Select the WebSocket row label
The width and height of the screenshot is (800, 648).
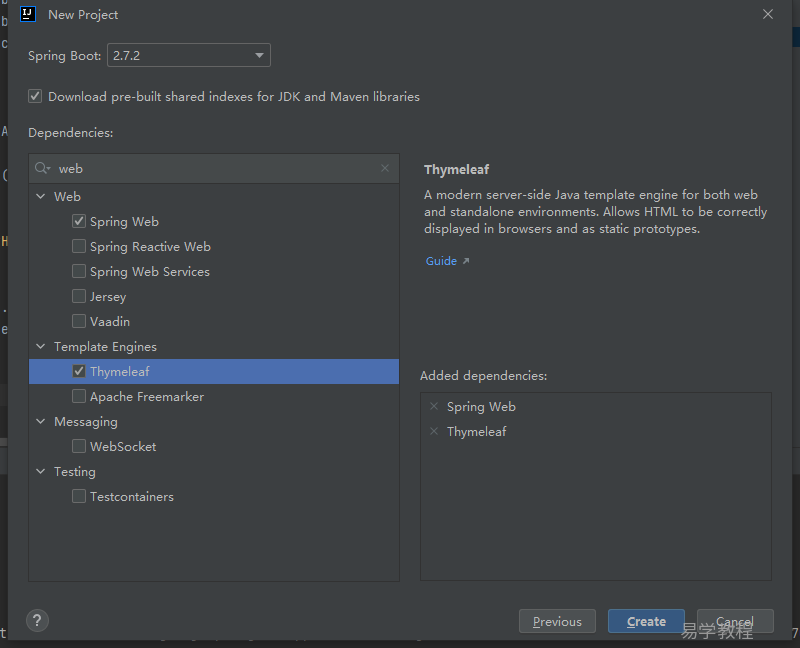[x=123, y=446]
